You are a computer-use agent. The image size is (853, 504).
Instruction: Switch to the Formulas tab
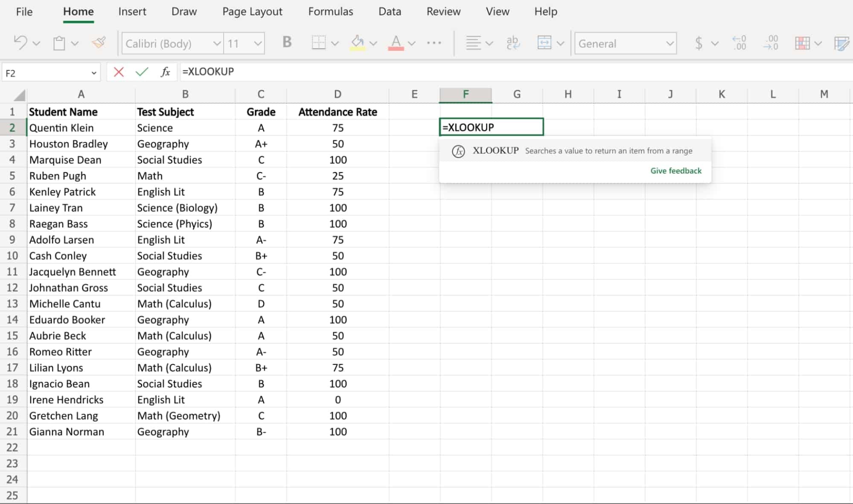click(x=330, y=12)
